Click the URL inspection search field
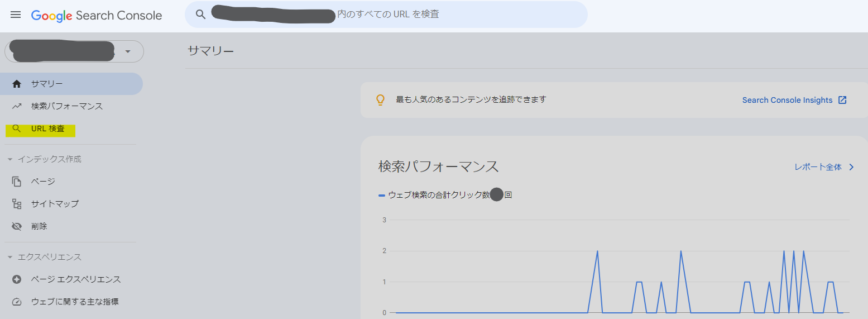 pos(386,15)
